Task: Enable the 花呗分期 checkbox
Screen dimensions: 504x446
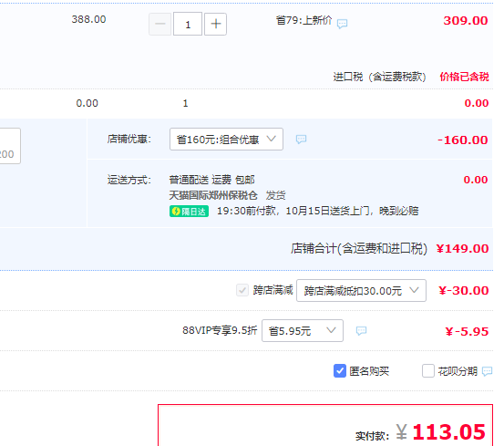Action: point(428,371)
